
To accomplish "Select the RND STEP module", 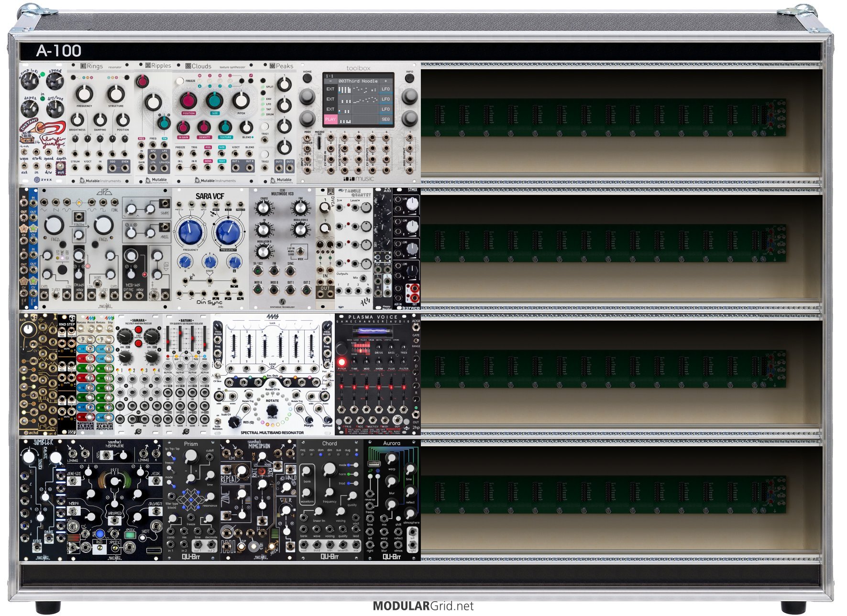I will tap(67, 374).
